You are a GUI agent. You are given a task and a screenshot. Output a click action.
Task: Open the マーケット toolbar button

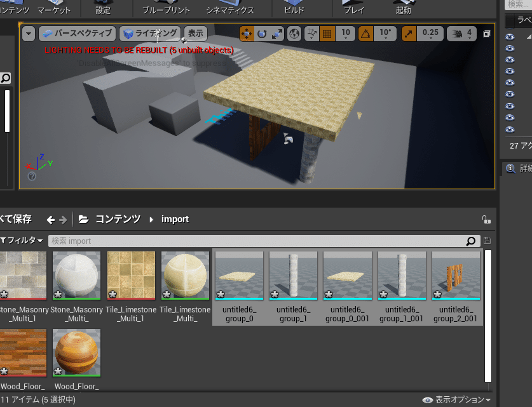click(53, 8)
